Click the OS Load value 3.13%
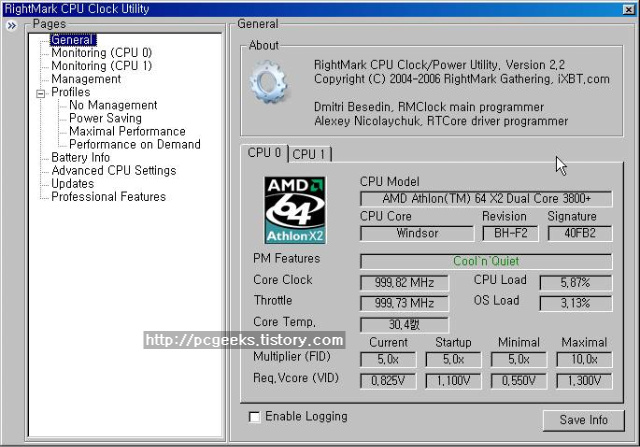Screen dimensions: 640x447 coord(576,303)
